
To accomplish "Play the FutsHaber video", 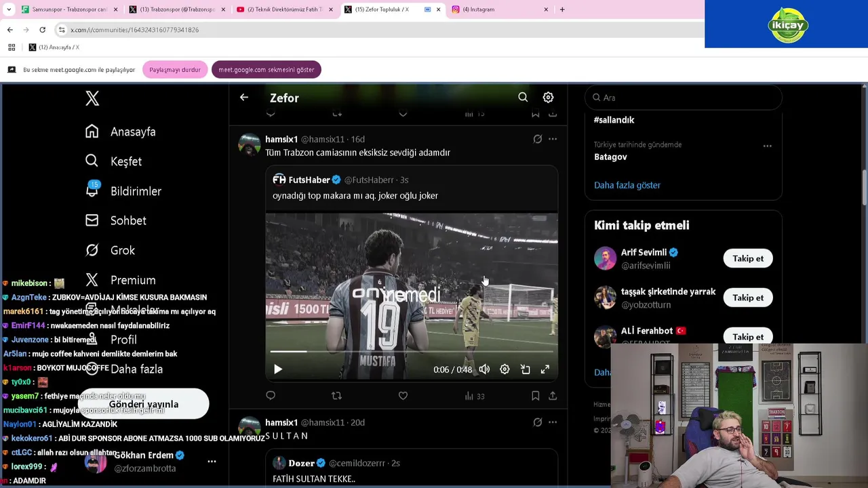I will coord(277,369).
